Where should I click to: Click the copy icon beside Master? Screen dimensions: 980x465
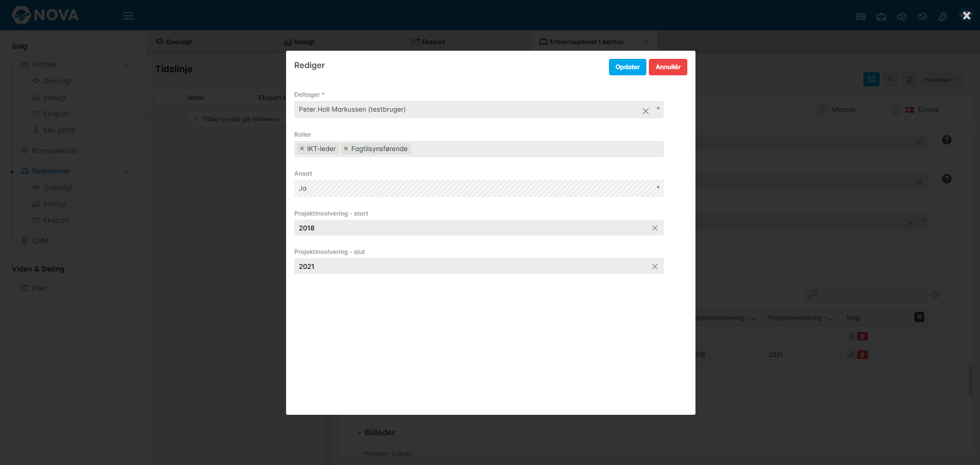(822, 110)
